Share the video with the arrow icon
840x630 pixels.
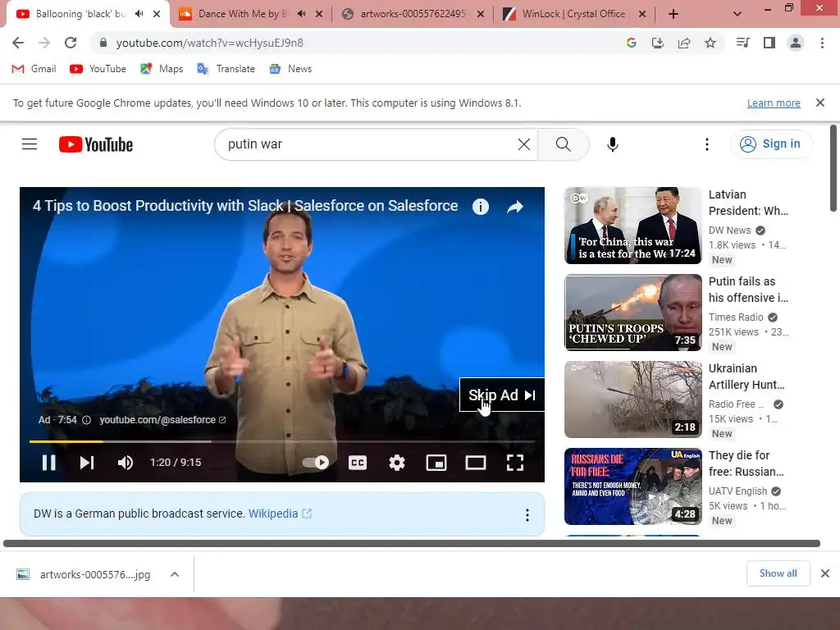[515, 207]
